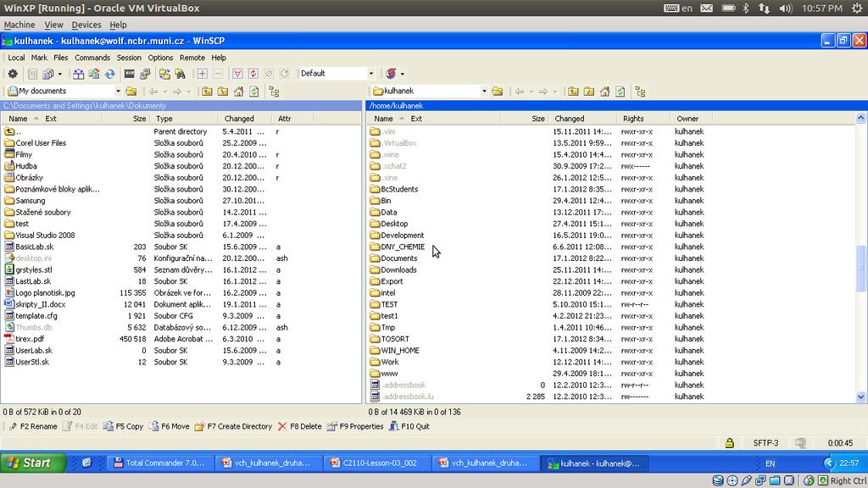
Task: Open VirtualBox Devices menu
Action: click(86, 25)
